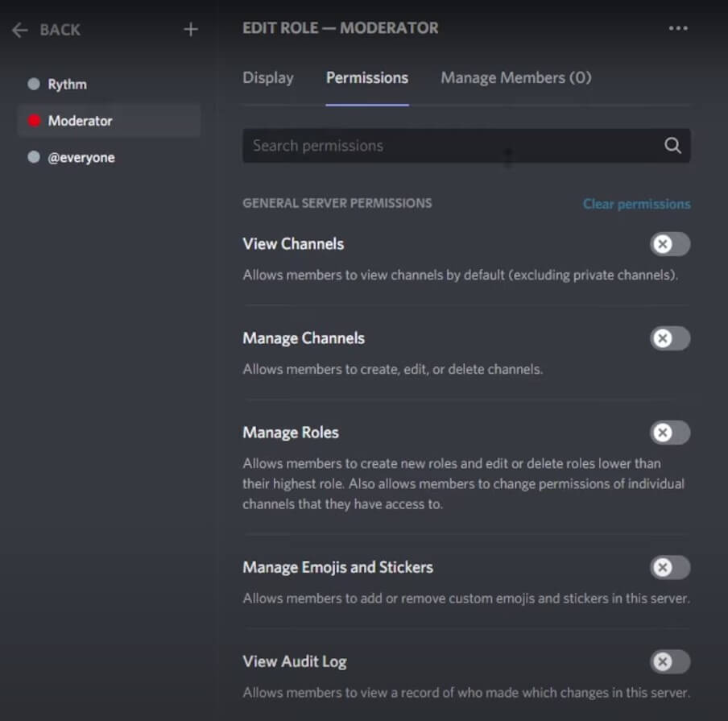This screenshot has width=728, height=721.
Task: Select the Permissions tab
Action: click(x=366, y=77)
